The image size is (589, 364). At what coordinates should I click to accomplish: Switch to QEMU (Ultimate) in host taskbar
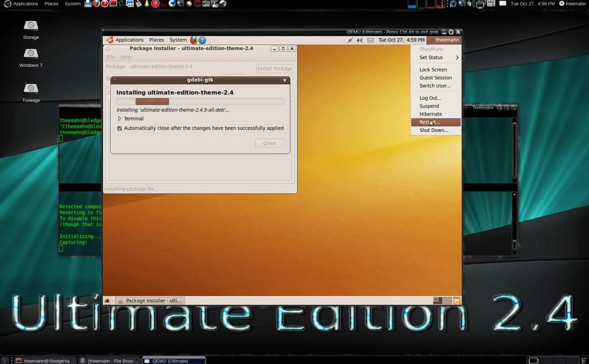[174, 360]
